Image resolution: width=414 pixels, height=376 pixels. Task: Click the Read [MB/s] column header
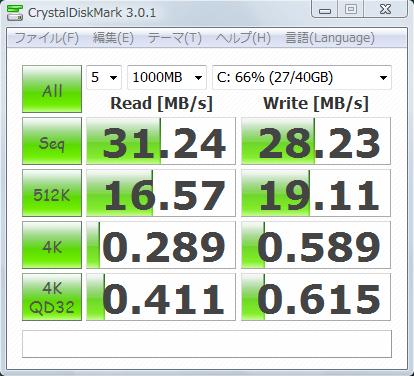coord(161,103)
